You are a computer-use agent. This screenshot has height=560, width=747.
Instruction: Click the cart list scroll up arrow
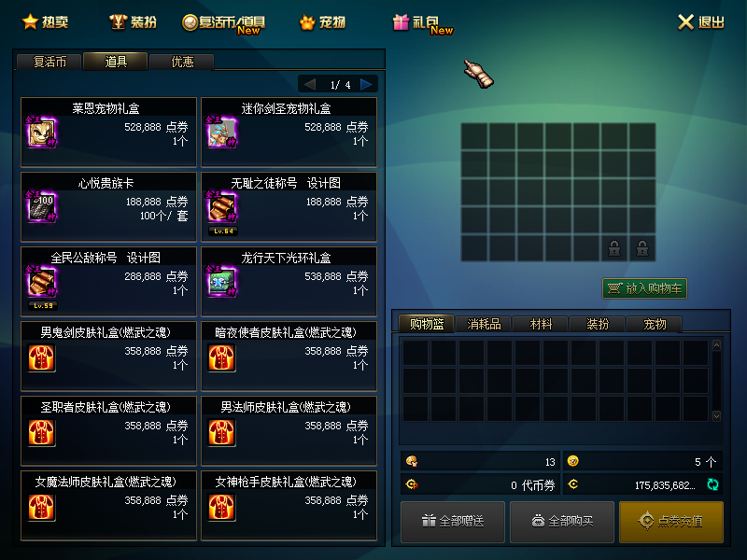click(716, 345)
